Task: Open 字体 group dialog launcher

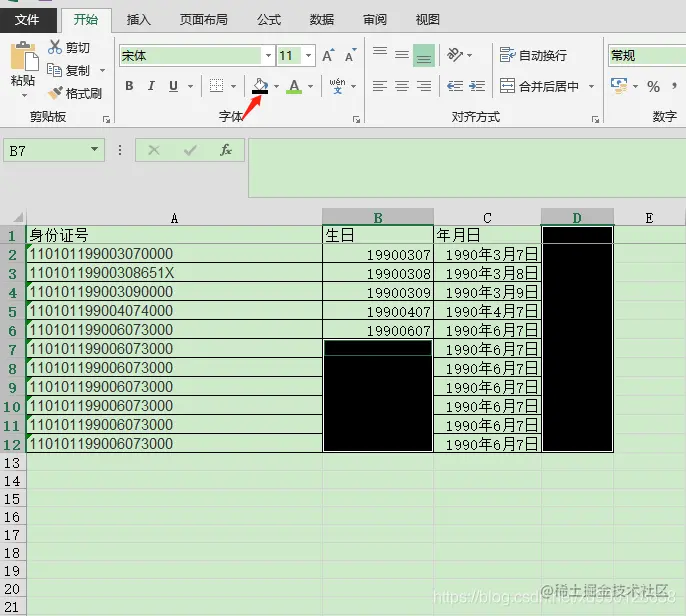Action: coord(357,119)
